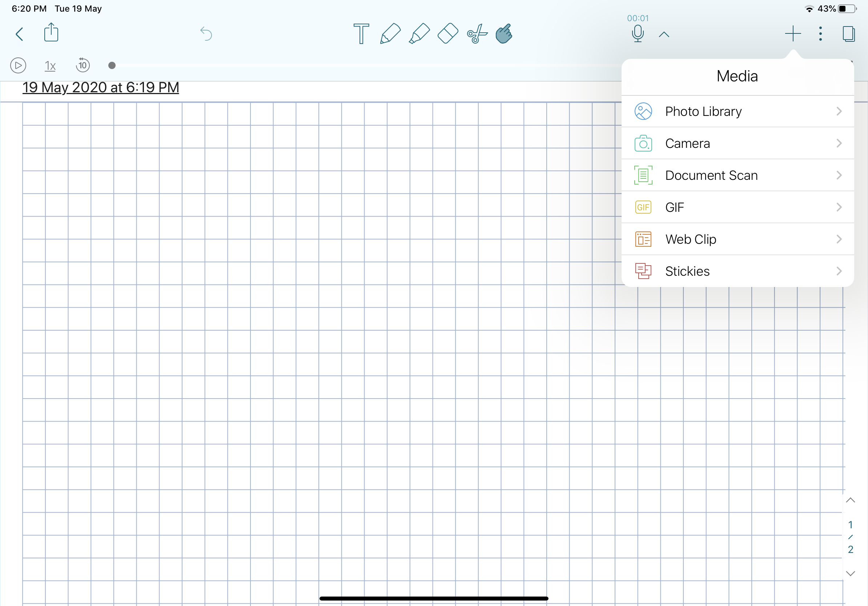868x606 pixels.
Task: Select the Scissors selection tool
Action: 477,34
